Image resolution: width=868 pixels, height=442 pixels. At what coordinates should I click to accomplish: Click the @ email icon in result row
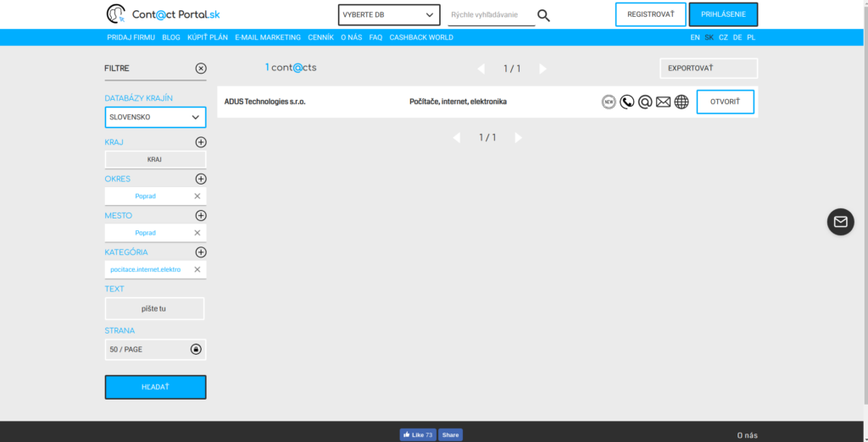click(645, 102)
